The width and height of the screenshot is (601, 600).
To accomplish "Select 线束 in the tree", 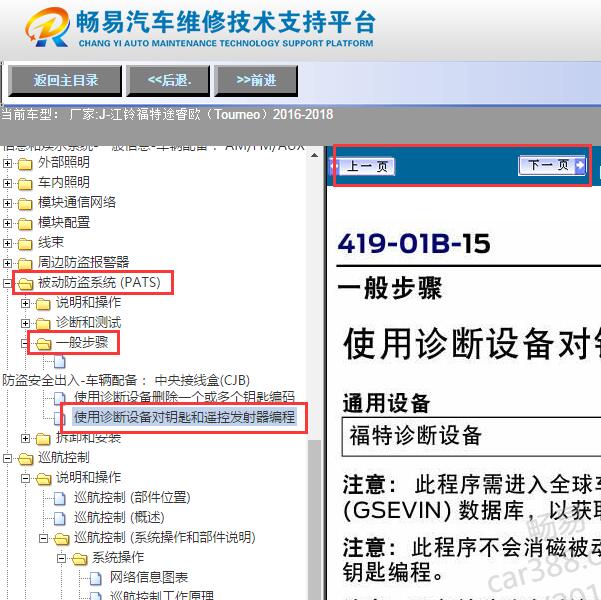I will tap(51, 242).
